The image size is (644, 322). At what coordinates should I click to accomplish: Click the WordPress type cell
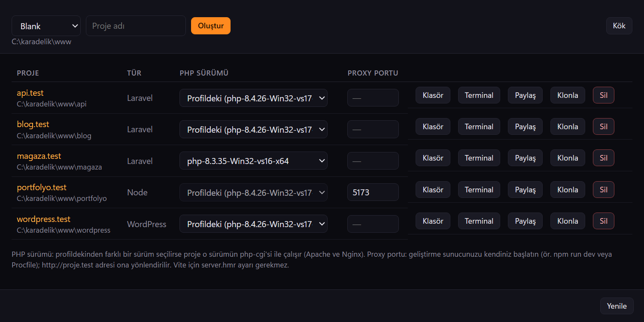(x=146, y=224)
